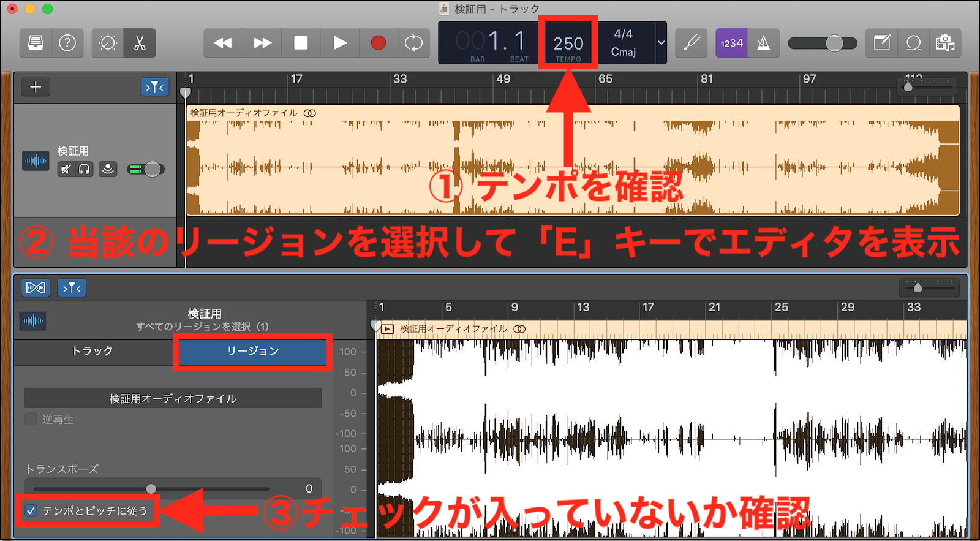The image size is (980, 541).
Task: Uncheck テンポとピッチに従う checkbox
Action: (x=31, y=510)
